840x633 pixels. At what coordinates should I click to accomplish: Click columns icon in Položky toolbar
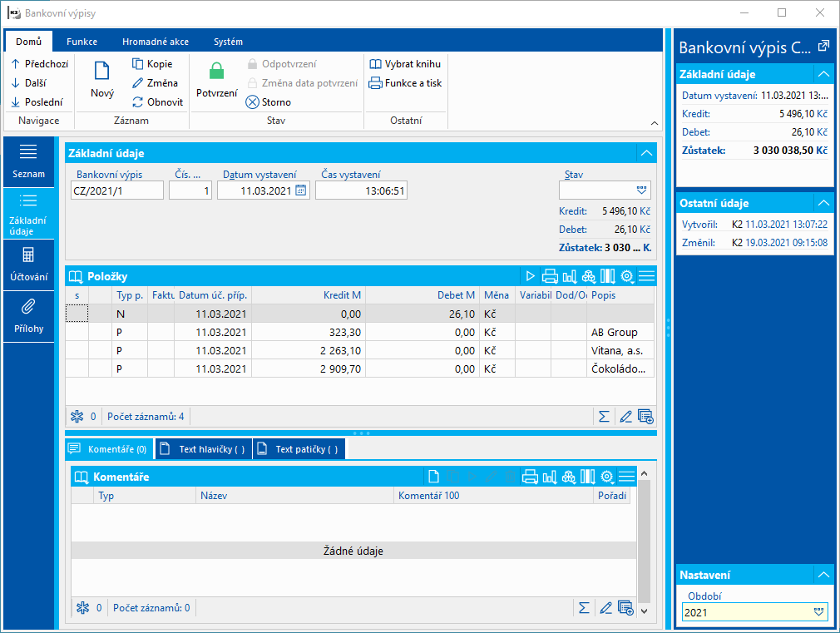click(x=607, y=276)
